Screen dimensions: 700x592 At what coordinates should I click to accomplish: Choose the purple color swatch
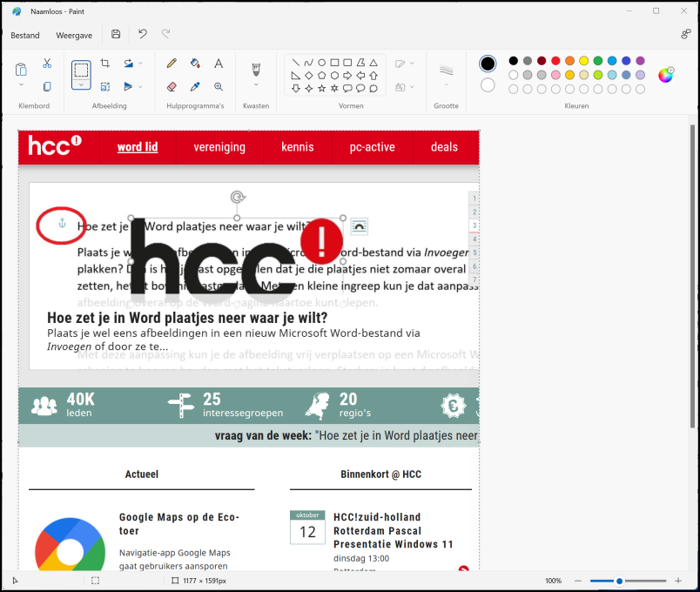(x=640, y=61)
